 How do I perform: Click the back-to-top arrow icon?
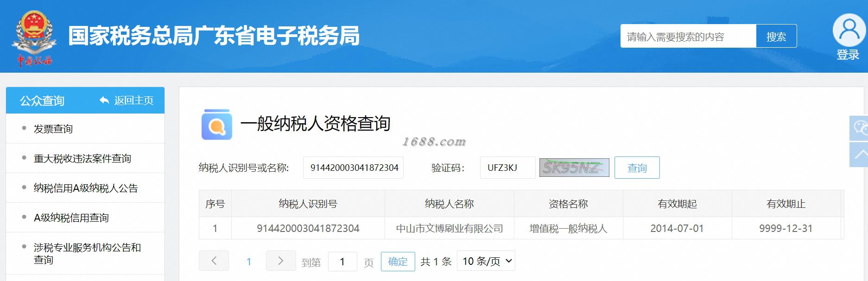[x=859, y=155]
